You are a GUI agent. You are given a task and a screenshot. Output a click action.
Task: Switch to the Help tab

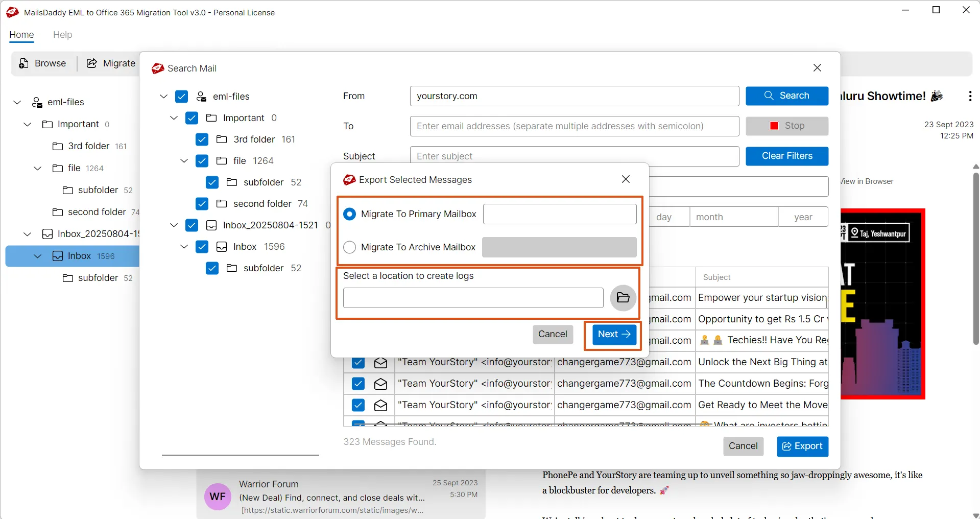click(x=62, y=35)
